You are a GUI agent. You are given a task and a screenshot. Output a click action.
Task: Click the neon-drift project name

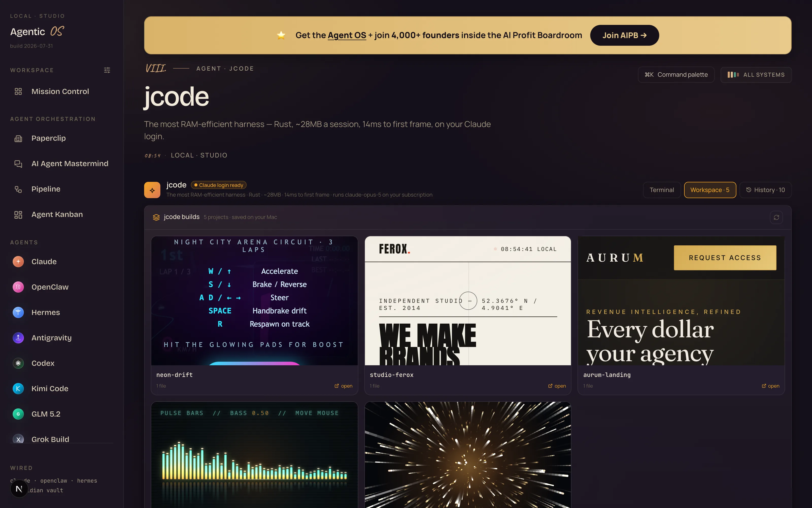click(x=175, y=375)
